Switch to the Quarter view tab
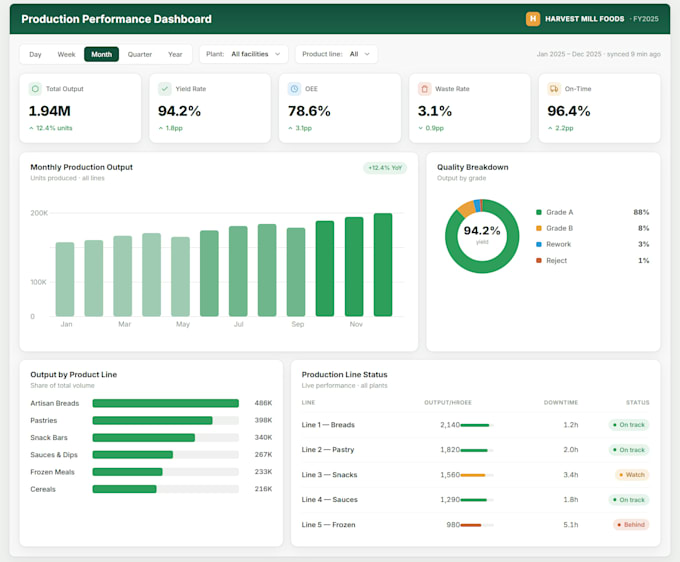Screen dimensions: 680x562 tap(140, 54)
